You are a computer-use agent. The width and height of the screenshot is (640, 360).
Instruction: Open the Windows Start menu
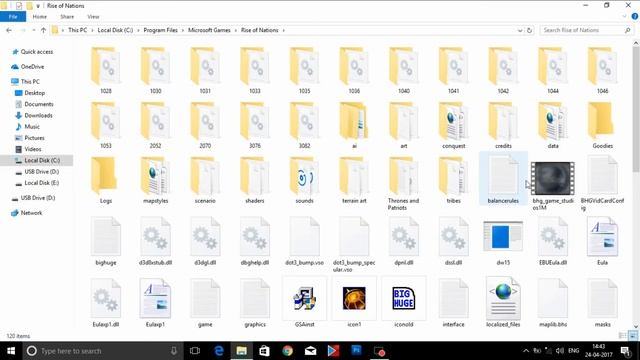(11, 351)
